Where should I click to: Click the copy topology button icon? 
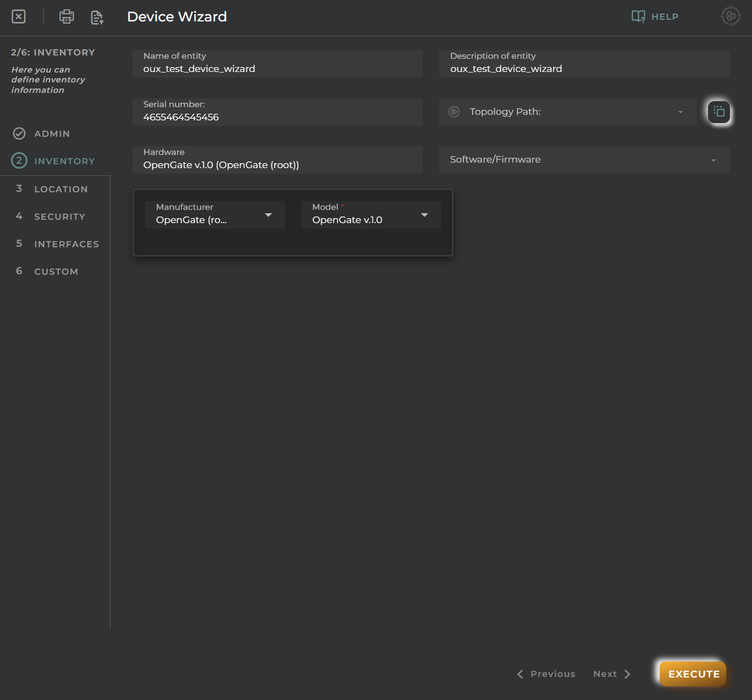(719, 112)
